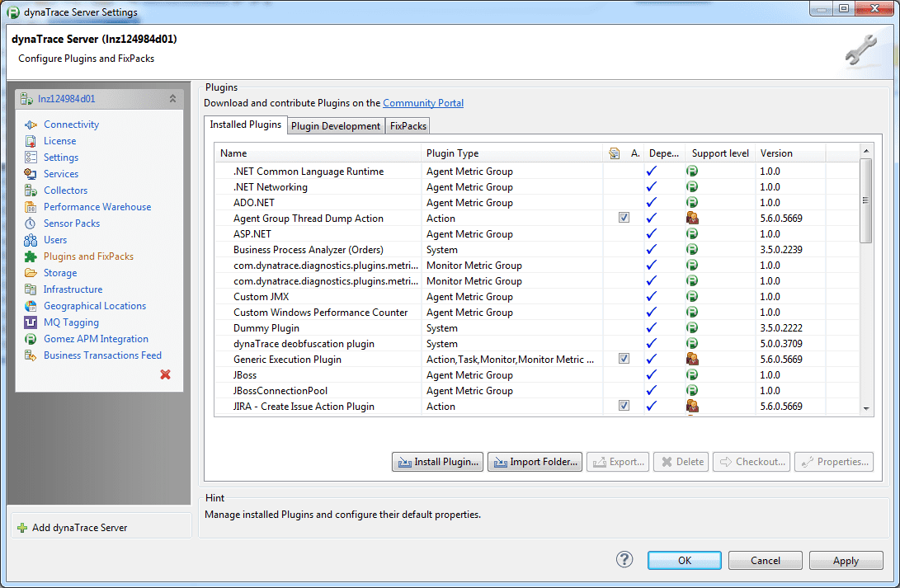Screen dimensions: 900x588
Task: Switch to Installed Plugins tab
Action: (x=246, y=125)
